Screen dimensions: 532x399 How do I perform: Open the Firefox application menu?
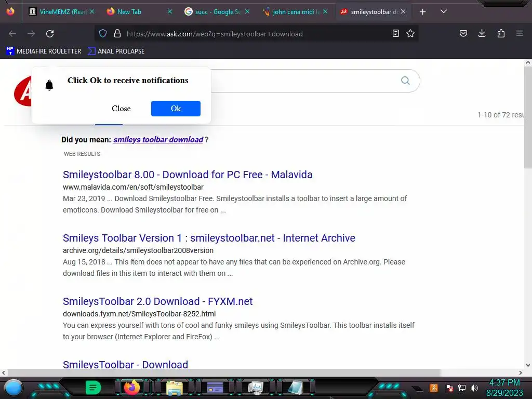click(520, 33)
